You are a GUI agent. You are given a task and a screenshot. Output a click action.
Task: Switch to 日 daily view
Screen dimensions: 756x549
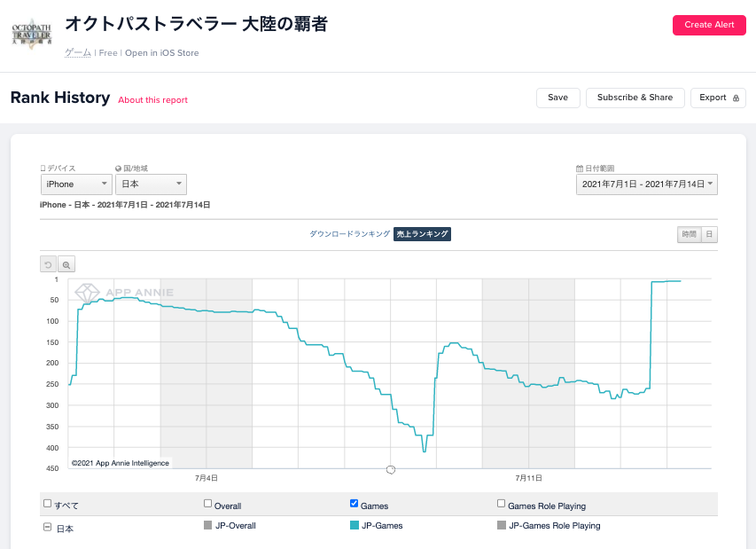point(709,234)
